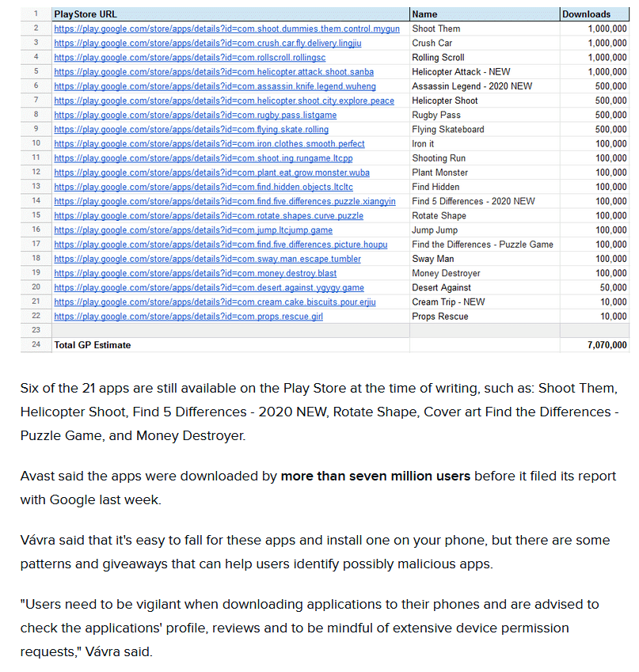Click the Desert Against name cell
Screen dimensions: 639x672
[x=485, y=287]
